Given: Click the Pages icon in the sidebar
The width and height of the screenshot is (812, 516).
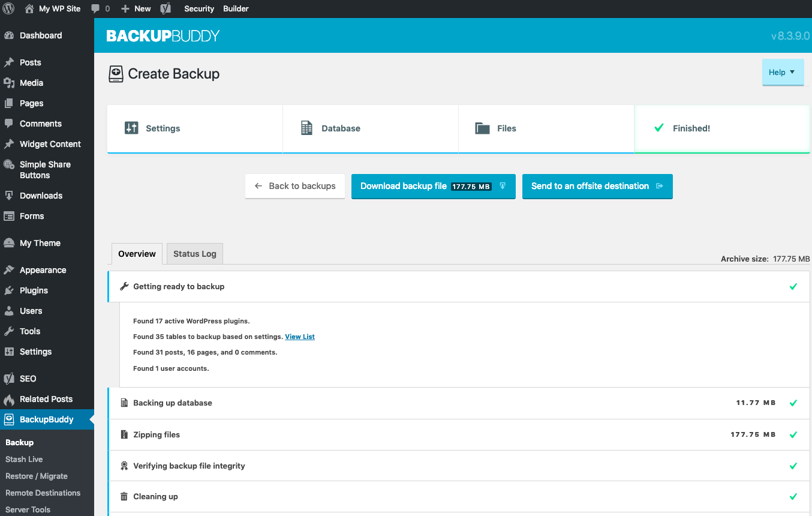Looking at the screenshot, I should click(9, 103).
